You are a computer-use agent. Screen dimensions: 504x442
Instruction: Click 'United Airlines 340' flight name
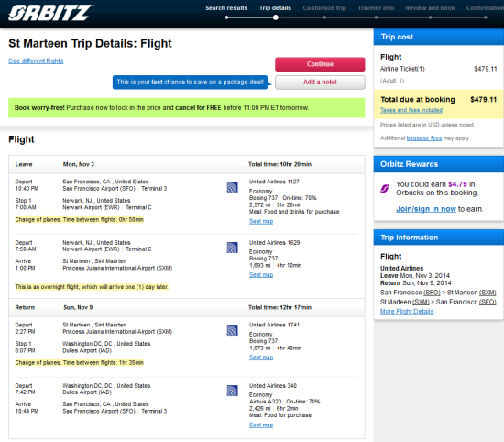click(273, 386)
